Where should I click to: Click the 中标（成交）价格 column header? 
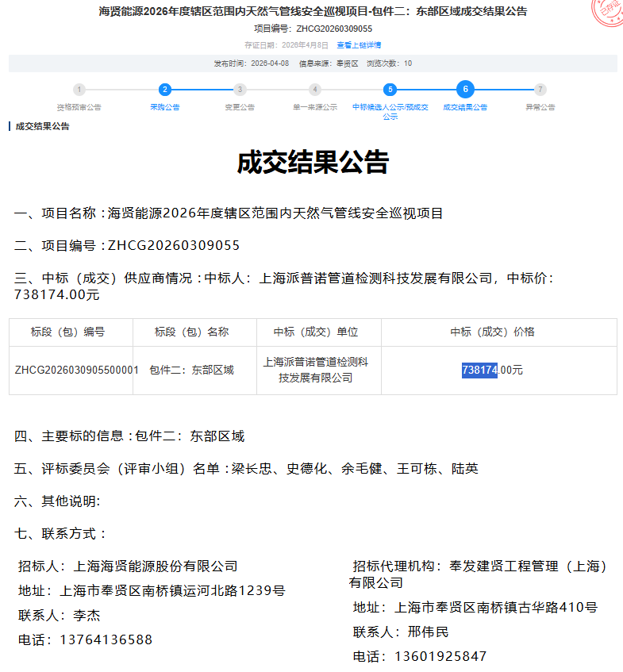point(492,332)
